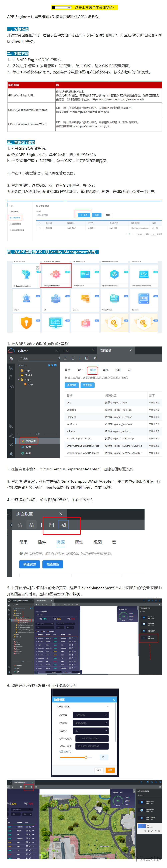Tick the header checkbox of the GIS类型管理 table

pos(39,223)
